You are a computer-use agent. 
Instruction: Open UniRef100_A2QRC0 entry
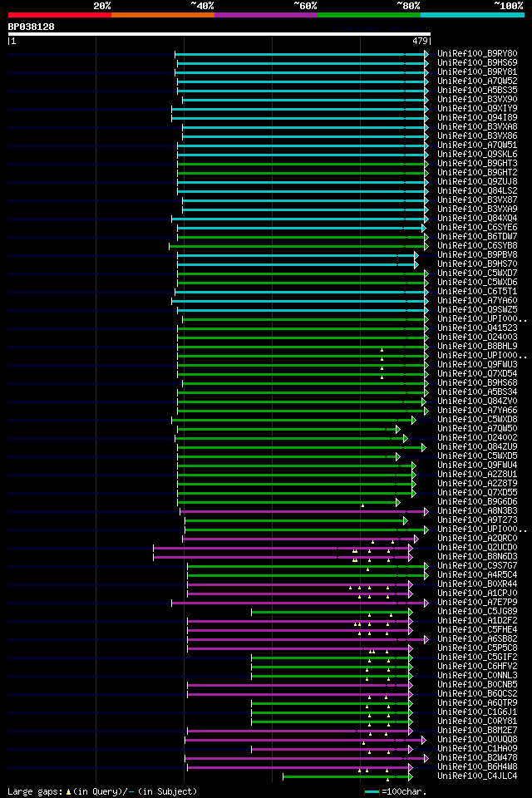(477, 539)
